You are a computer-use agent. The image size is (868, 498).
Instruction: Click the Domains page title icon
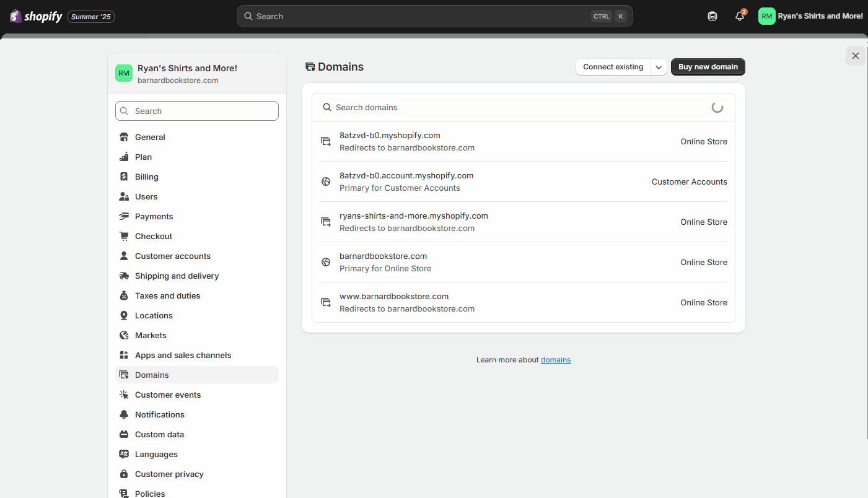310,67
